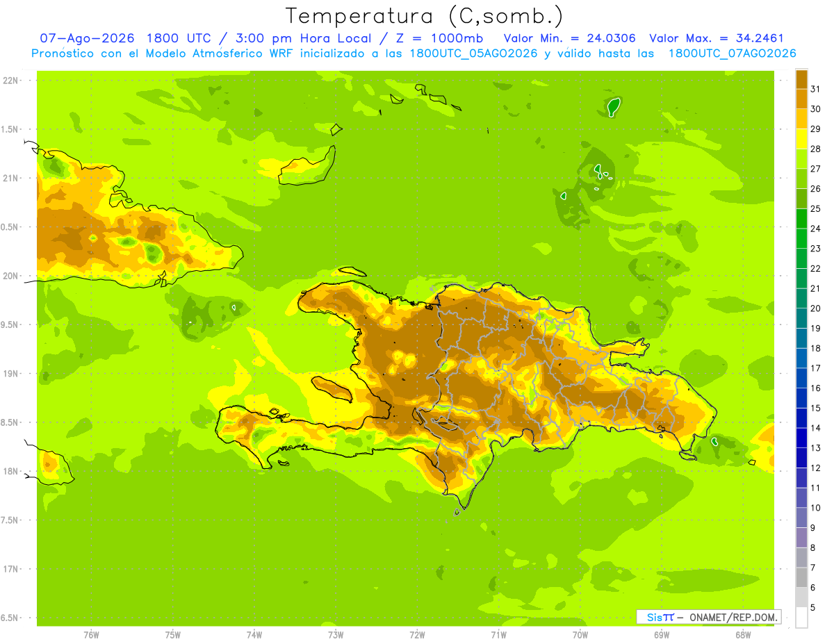The height and width of the screenshot is (644, 834).
Task: Click the blue swatch between 15 and 16
Action: coord(801,398)
